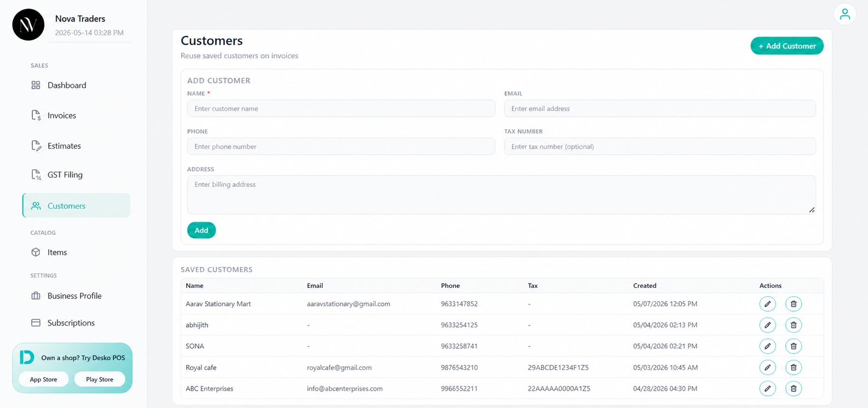868x408 pixels.
Task: Click the billing address text area
Action: (501, 195)
